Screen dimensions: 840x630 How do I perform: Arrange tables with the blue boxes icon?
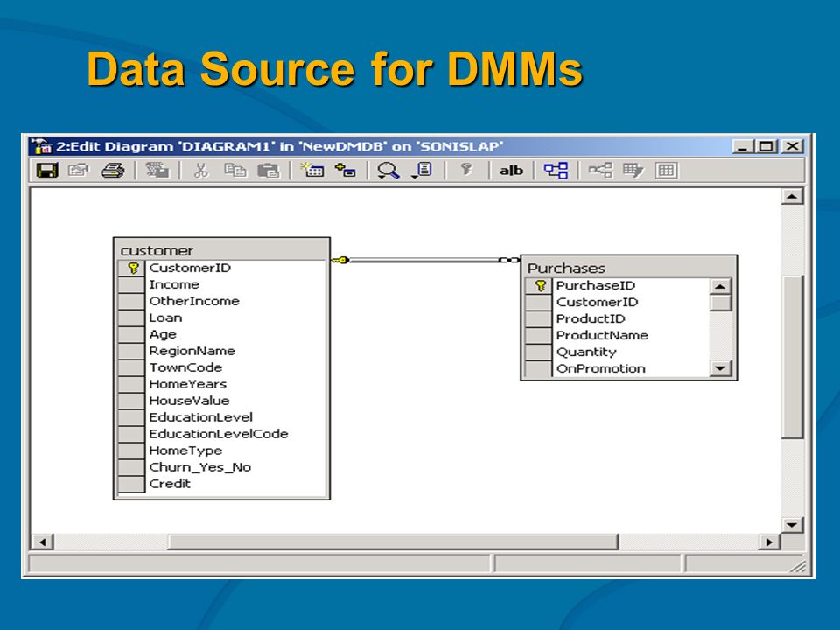coord(556,171)
